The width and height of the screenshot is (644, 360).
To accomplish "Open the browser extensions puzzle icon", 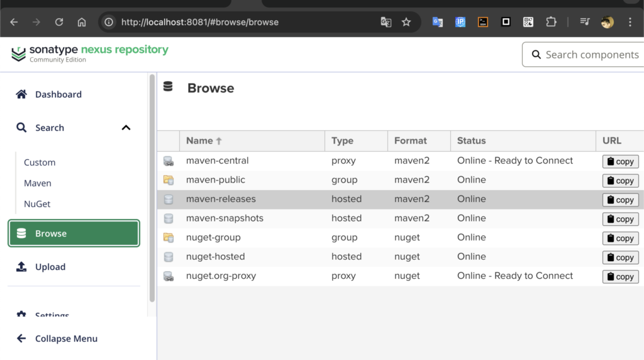I will [551, 22].
